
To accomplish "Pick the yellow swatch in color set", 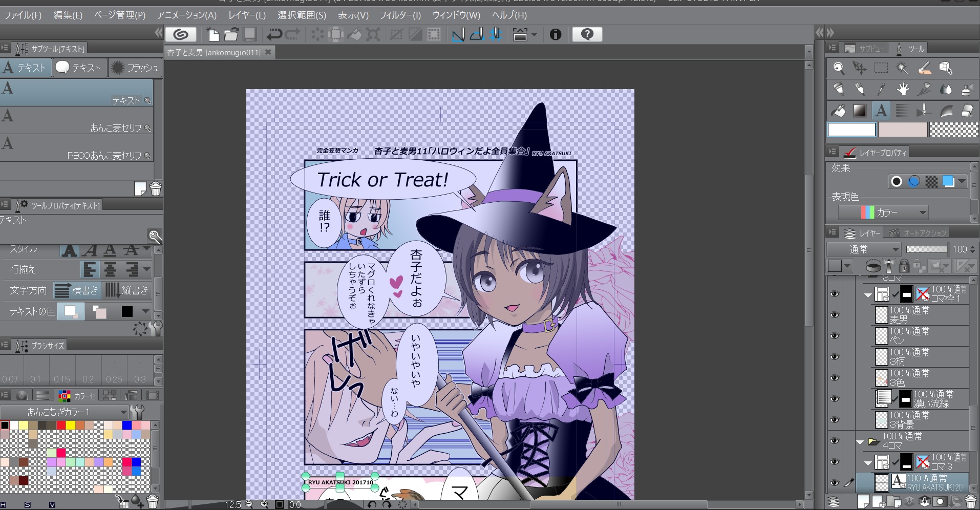I will (x=71, y=425).
